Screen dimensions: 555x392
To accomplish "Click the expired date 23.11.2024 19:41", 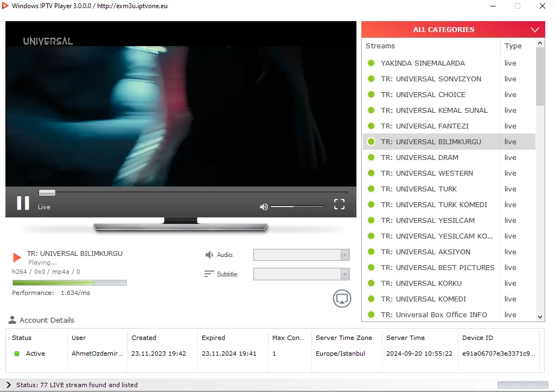I will (x=229, y=354).
